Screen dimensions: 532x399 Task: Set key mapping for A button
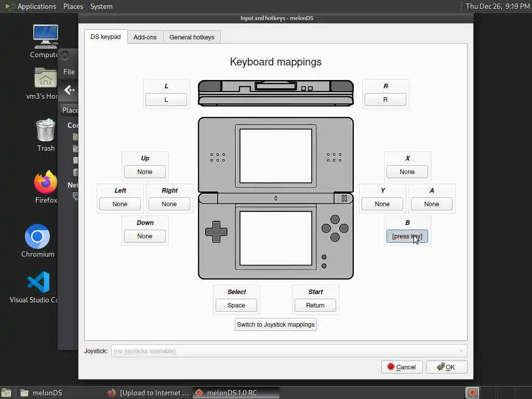[x=431, y=204]
